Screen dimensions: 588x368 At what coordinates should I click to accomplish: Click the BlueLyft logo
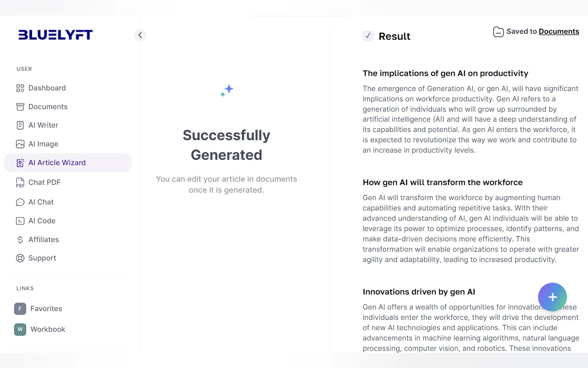tap(55, 35)
